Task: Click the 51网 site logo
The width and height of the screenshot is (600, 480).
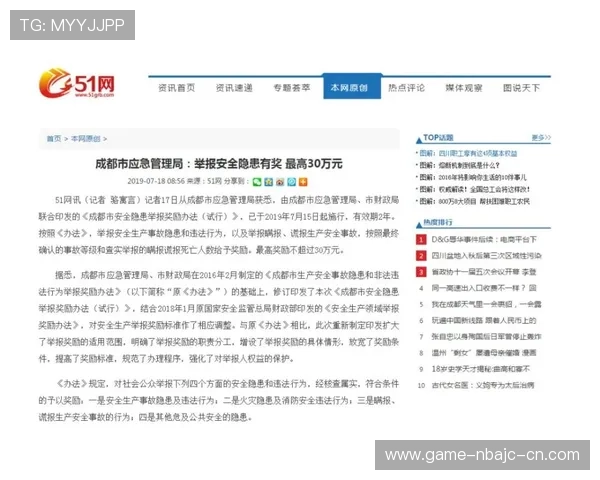Action: pos(77,83)
